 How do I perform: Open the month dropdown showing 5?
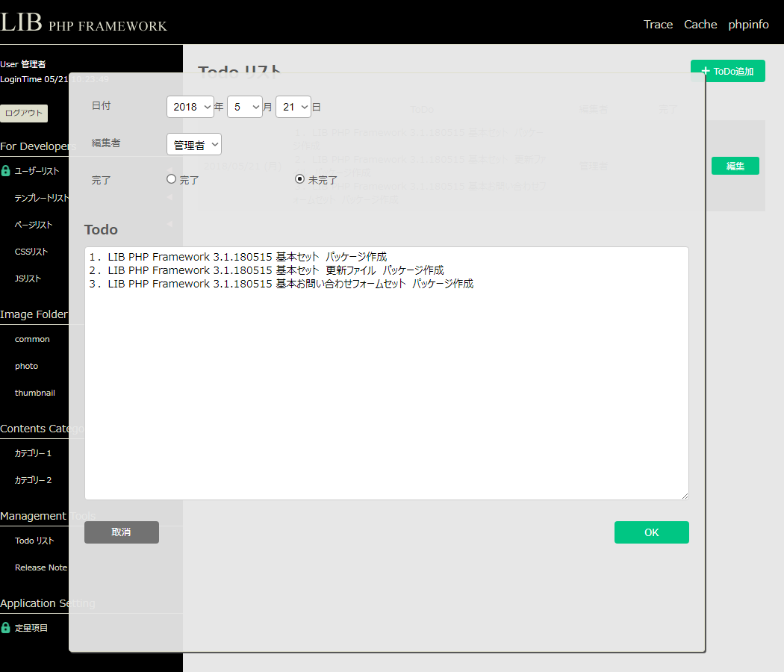(x=245, y=107)
